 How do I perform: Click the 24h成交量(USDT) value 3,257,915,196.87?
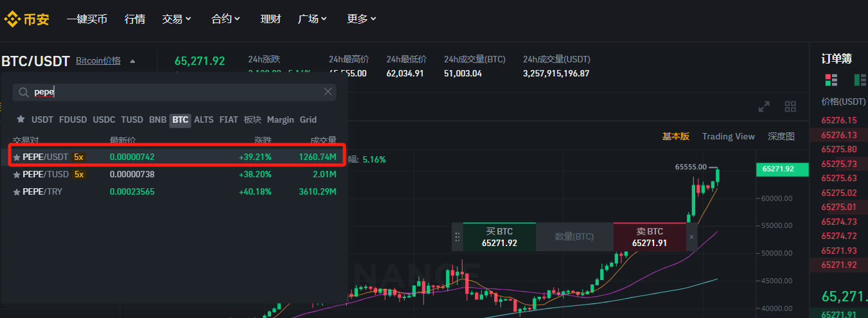tap(556, 73)
